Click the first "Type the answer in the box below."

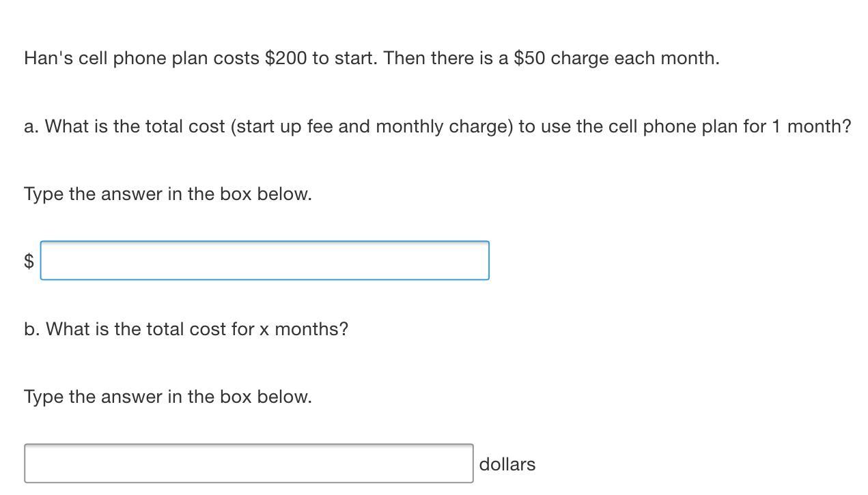tap(167, 194)
